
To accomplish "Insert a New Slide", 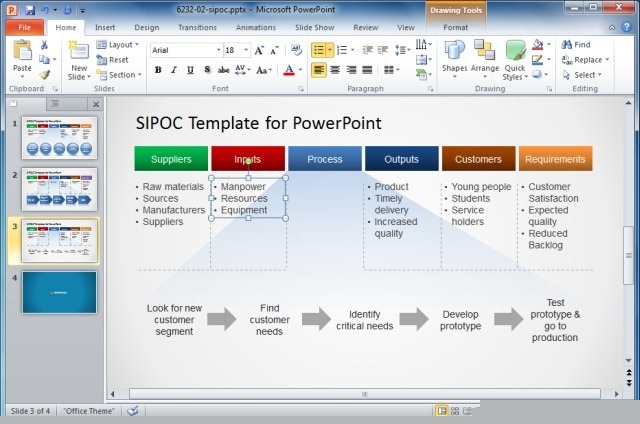I will (79, 60).
